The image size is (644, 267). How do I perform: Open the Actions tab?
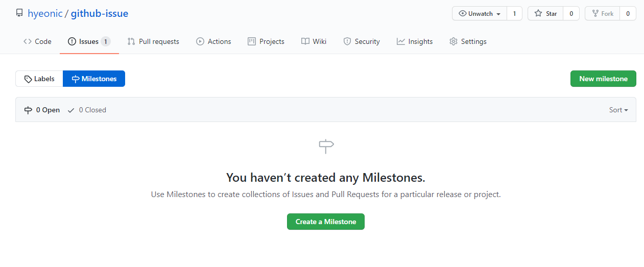(x=213, y=41)
